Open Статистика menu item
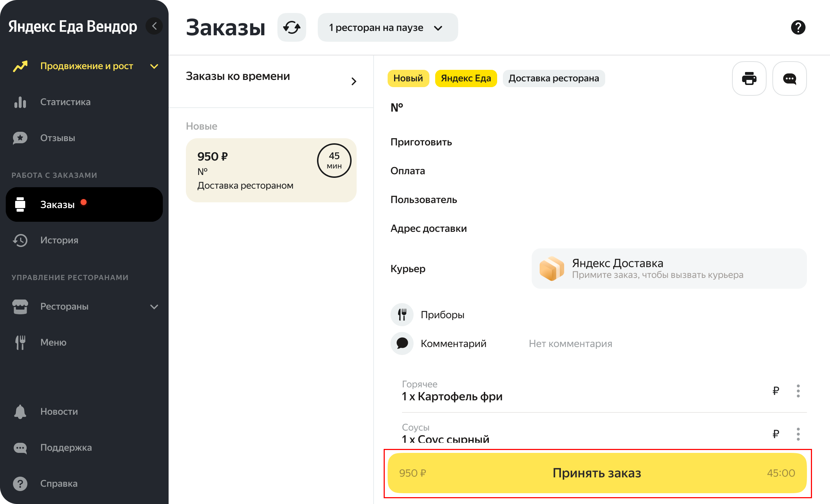The height and width of the screenshot is (504, 830). point(84,102)
